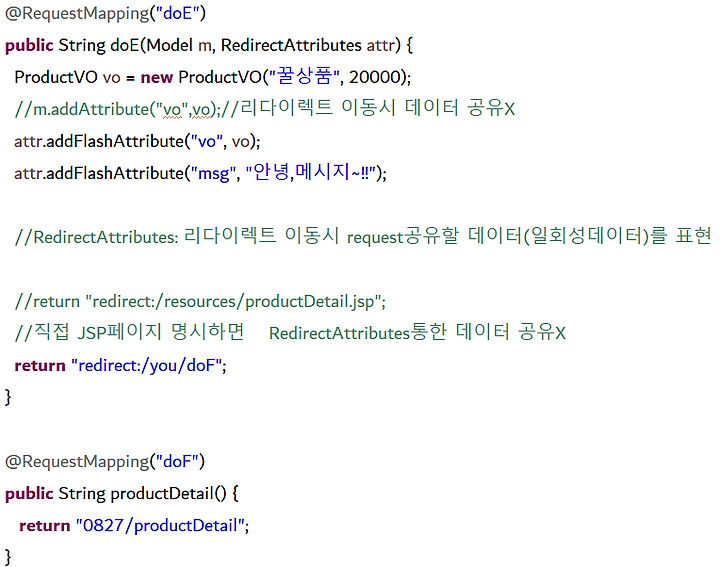
Task: Click the closing brace of productDetail method
Action: 8,557
